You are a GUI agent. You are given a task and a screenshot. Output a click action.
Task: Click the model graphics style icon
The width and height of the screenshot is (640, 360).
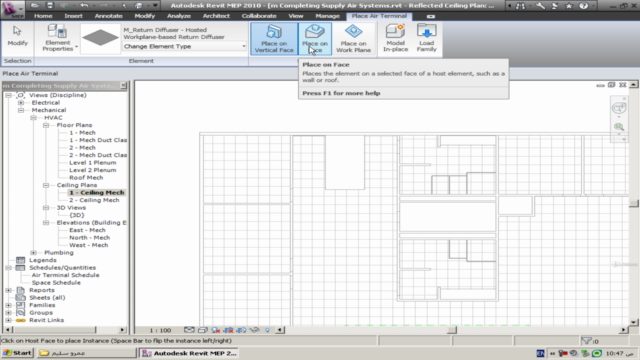tap(202, 330)
